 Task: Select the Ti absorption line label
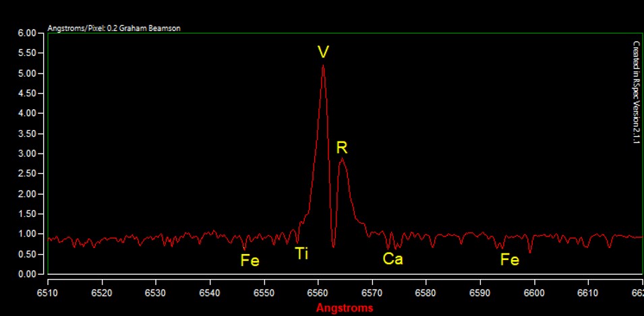point(301,254)
